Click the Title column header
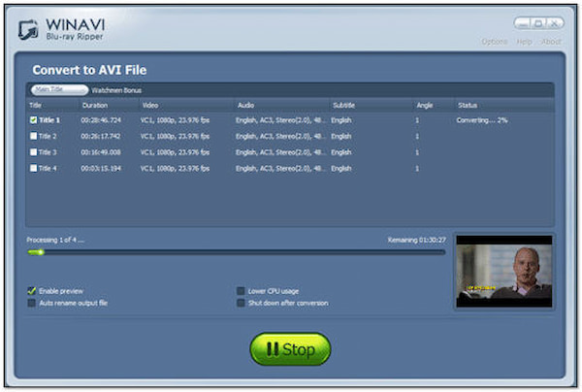The height and width of the screenshot is (392, 582). pos(35,105)
